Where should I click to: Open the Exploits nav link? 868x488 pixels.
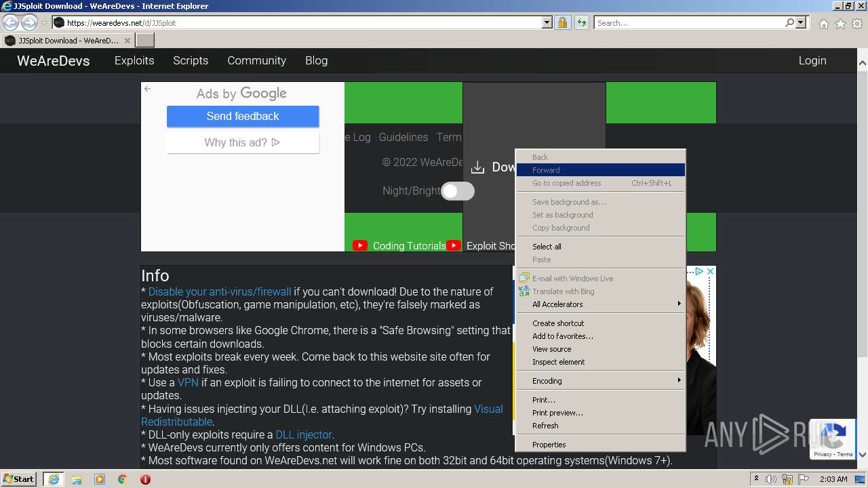pyautogui.click(x=134, y=60)
